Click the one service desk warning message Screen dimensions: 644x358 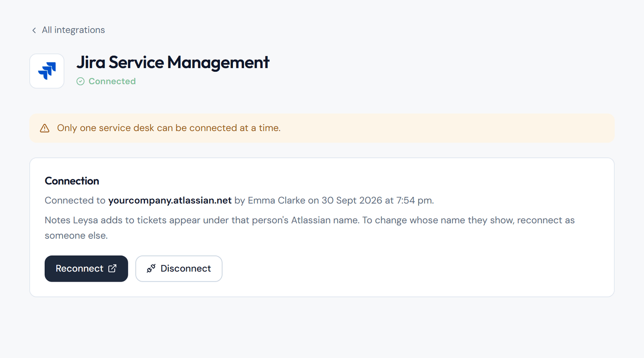pos(169,128)
